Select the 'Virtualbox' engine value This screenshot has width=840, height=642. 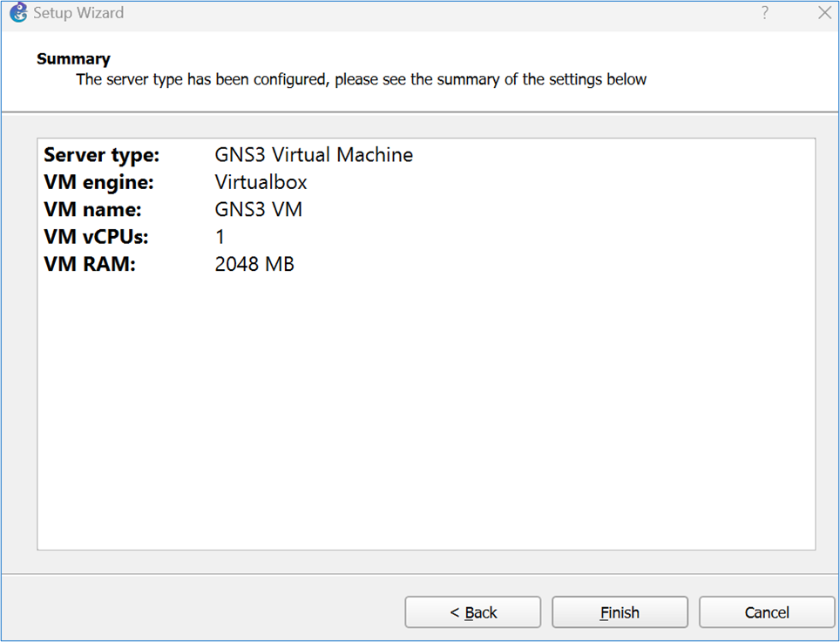(x=261, y=182)
